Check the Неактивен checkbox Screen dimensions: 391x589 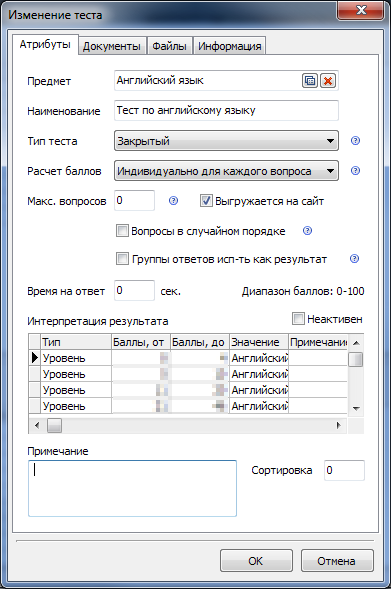pos(298,319)
